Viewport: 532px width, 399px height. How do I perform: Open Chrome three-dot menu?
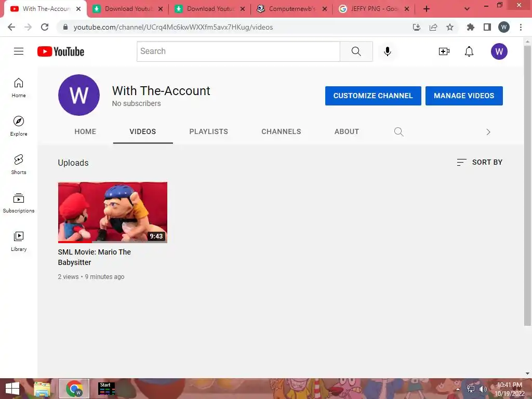point(521,27)
